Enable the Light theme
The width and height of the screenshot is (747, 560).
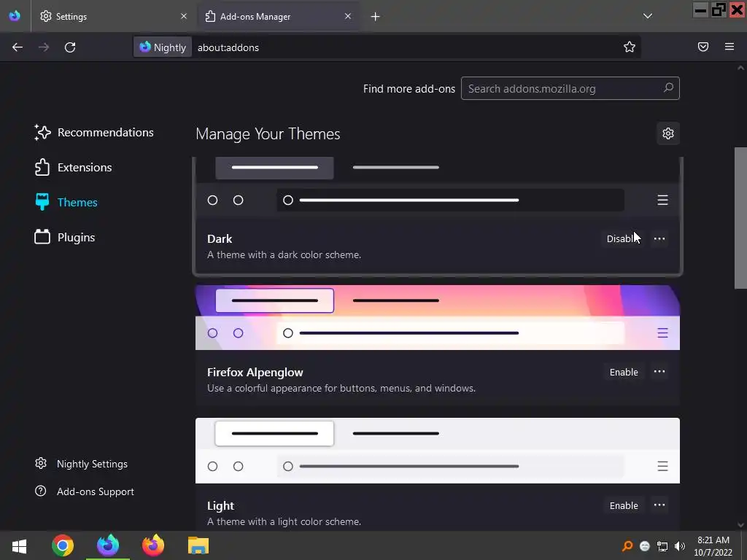tap(624, 505)
